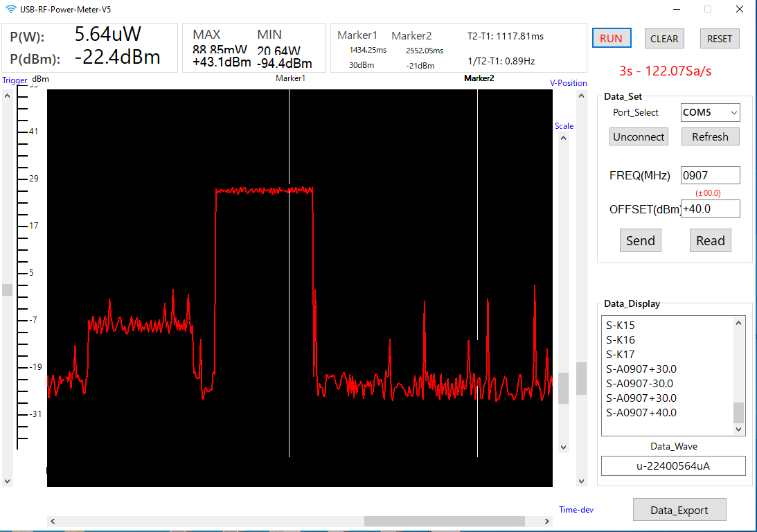Click the V-Position scrollbar down arrow

point(581,481)
